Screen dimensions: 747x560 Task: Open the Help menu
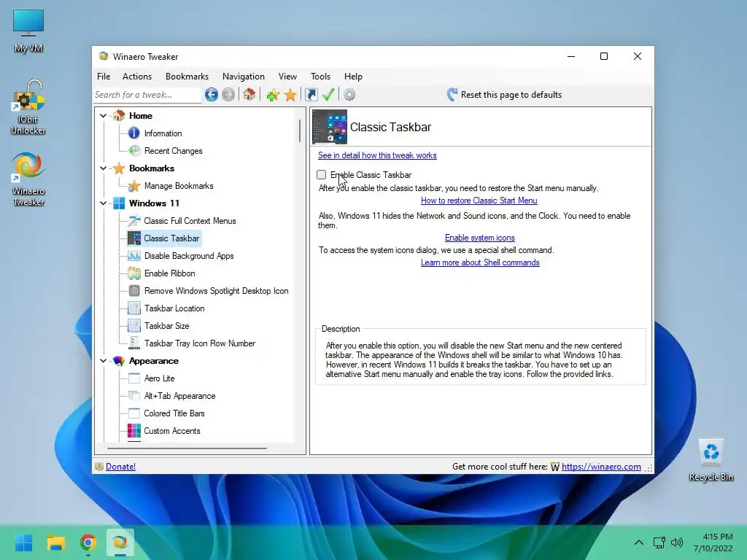pyautogui.click(x=354, y=76)
